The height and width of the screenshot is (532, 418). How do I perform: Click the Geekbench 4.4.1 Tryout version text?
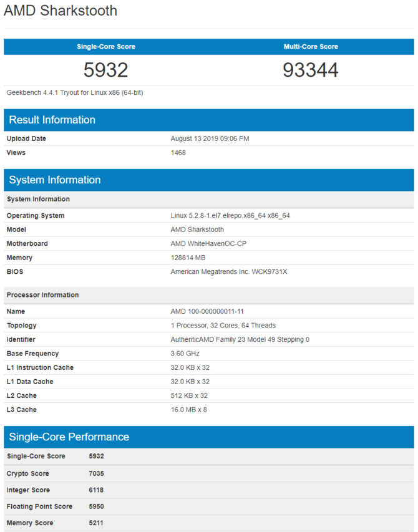tap(75, 92)
